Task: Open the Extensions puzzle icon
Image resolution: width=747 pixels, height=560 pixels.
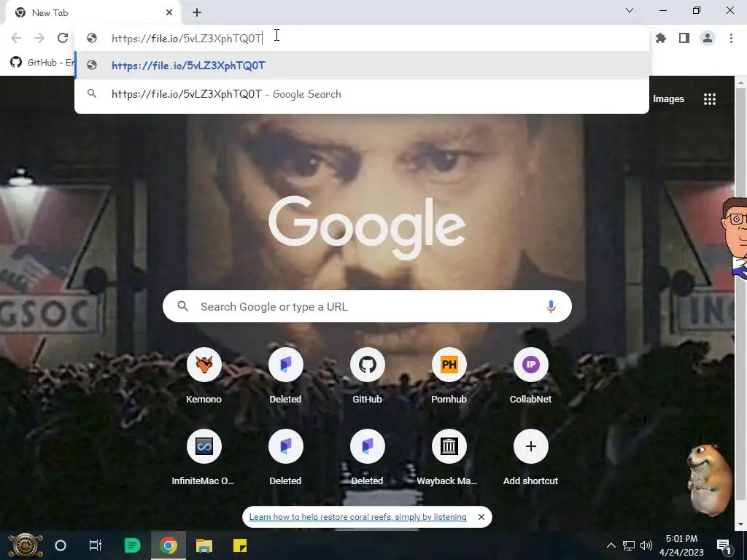Action: [661, 38]
